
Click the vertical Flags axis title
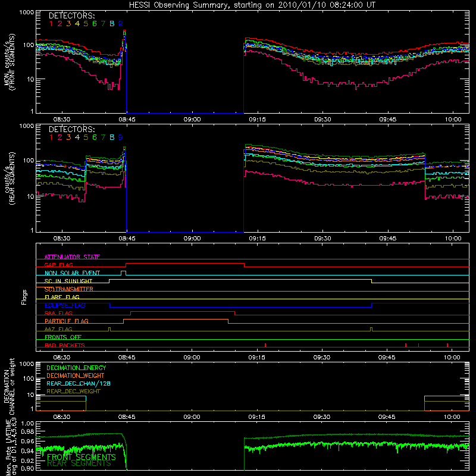[24, 297]
